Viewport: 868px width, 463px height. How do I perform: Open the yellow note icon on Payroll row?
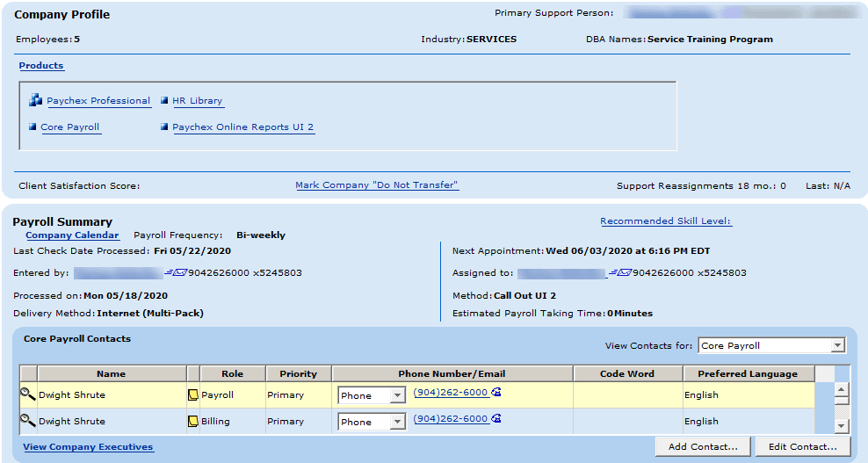pyautogui.click(x=193, y=394)
